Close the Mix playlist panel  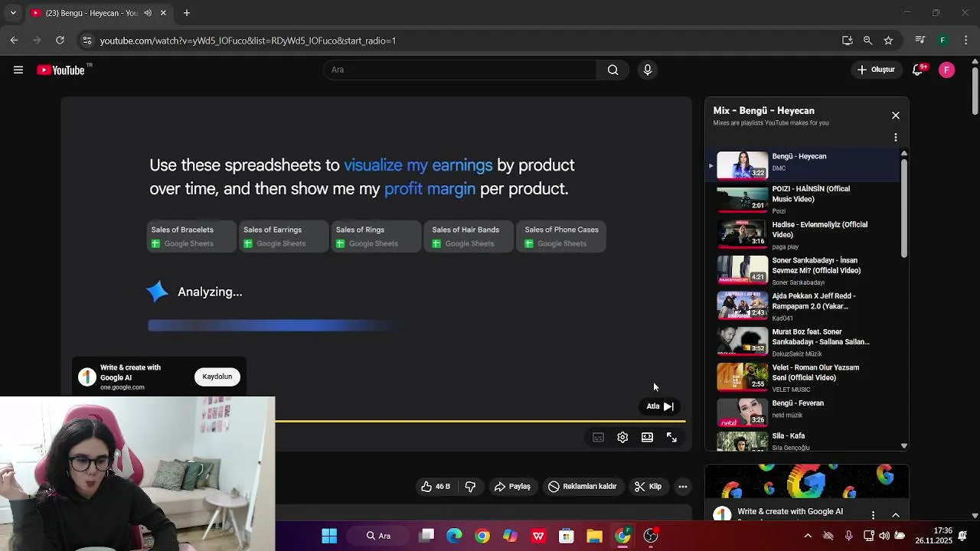click(896, 116)
